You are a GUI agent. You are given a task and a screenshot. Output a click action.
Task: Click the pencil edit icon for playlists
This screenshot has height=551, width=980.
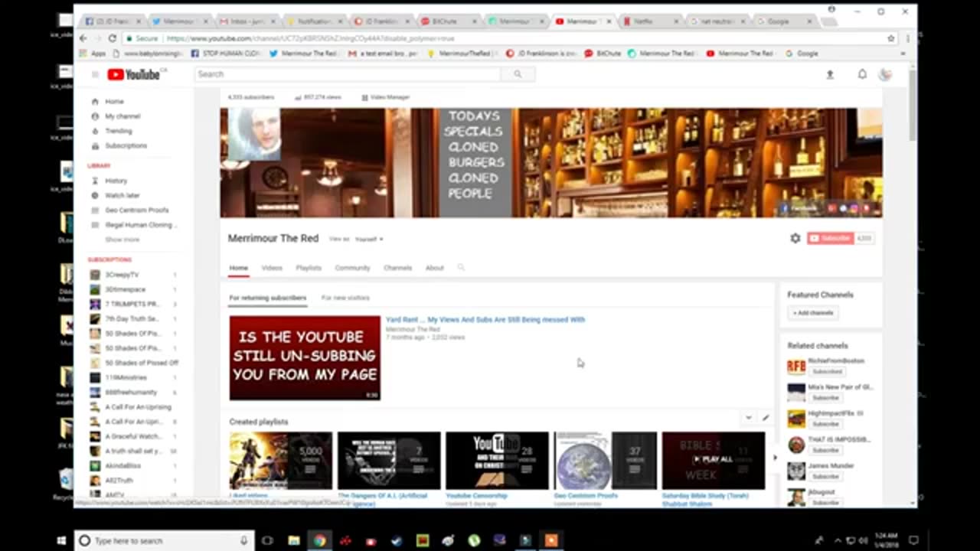tap(765, 418)
